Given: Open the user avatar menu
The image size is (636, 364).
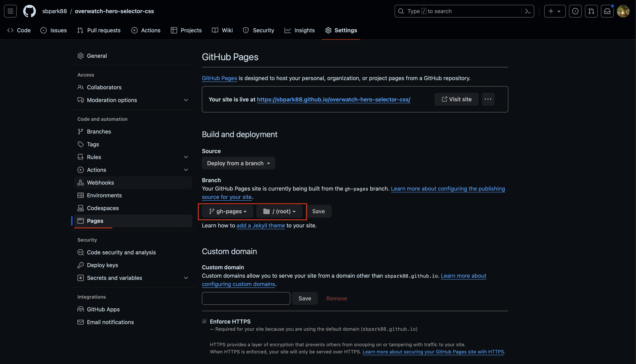Looking at the screenshot, I should [x=623, y=11].
